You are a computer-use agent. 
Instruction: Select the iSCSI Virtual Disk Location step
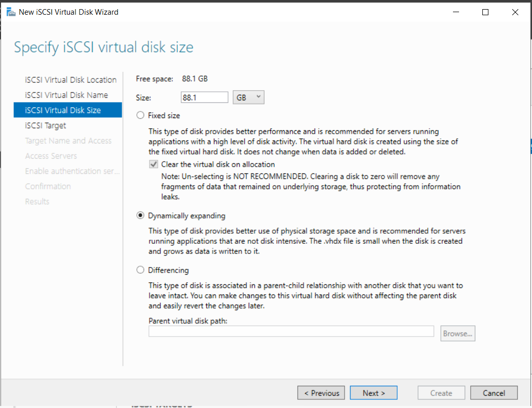point(70,80)
